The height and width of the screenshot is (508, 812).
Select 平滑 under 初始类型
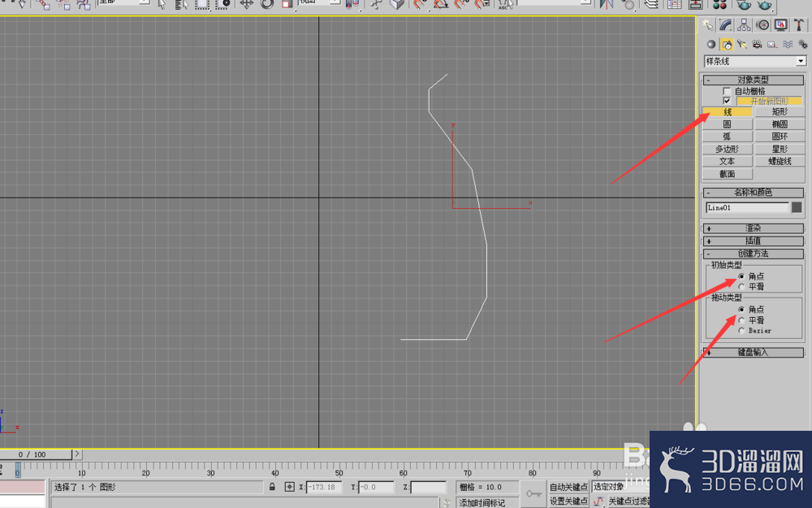click(x=741, y=287)
